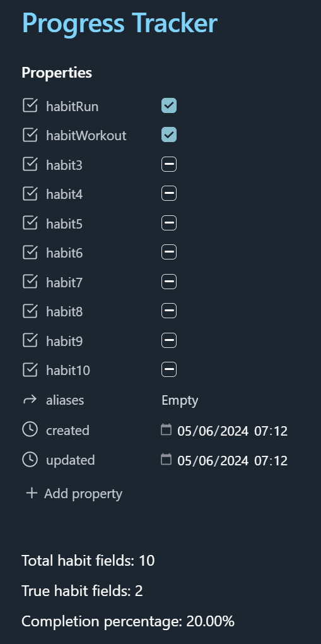Uncheck the habitRun checkbox

[169, 105]
